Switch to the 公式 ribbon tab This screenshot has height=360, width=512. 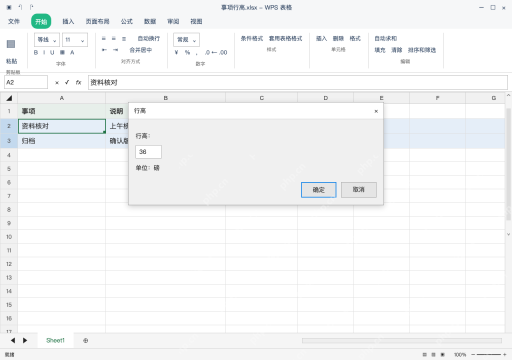tap(127, 21)
